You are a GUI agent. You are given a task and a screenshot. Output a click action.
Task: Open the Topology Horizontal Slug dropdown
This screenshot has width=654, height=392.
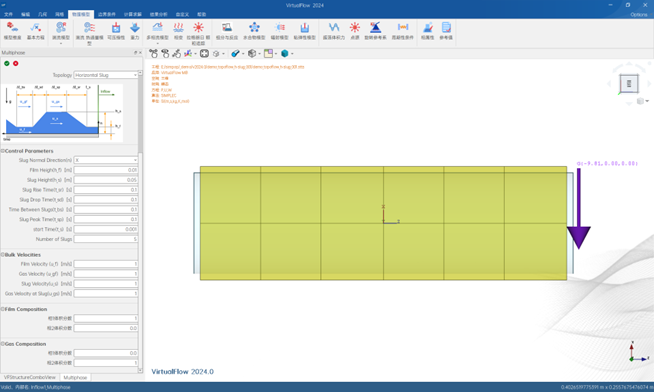click(106, 75)
